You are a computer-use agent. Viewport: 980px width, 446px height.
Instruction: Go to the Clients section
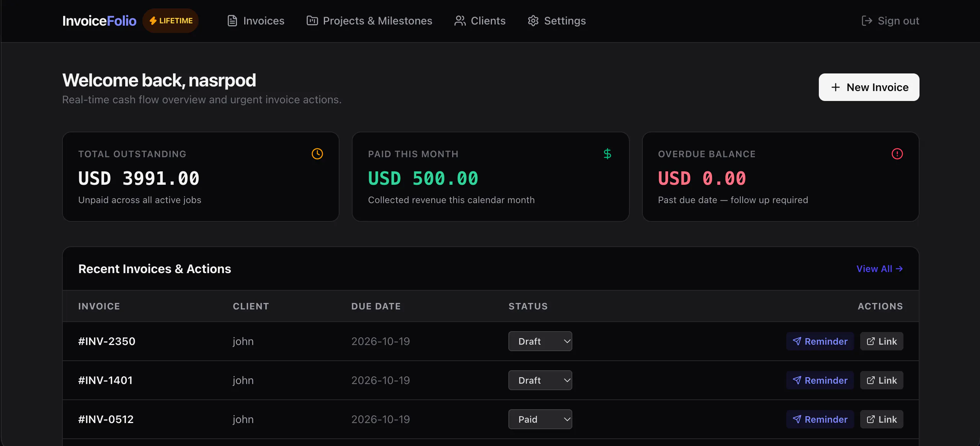[x=480, y=21]
